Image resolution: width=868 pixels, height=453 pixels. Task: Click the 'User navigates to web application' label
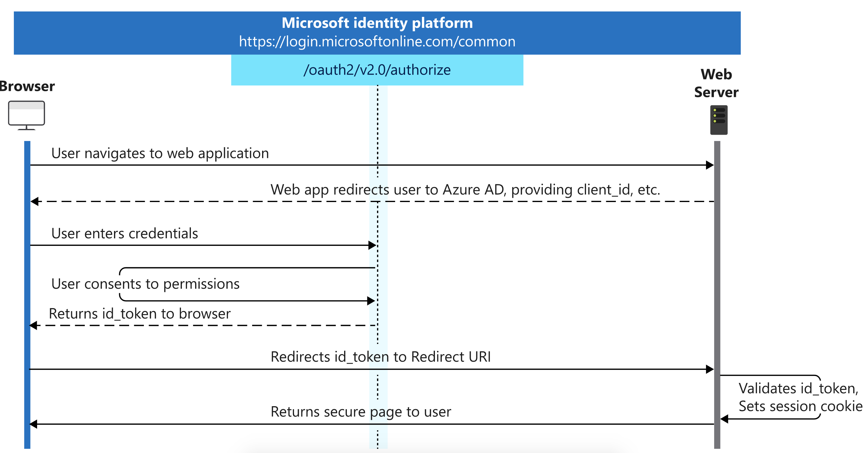pyautogui.click(x=160, y=153)
